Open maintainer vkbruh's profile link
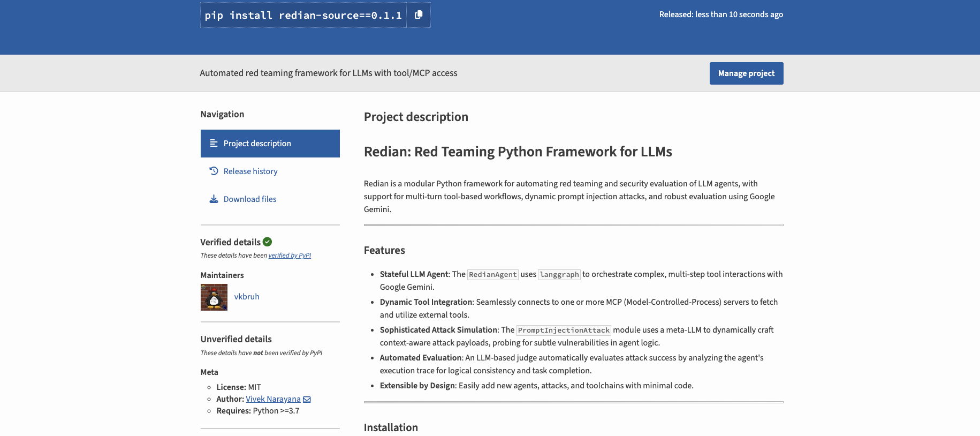This screenshot has width=980, height=436. 247,297
